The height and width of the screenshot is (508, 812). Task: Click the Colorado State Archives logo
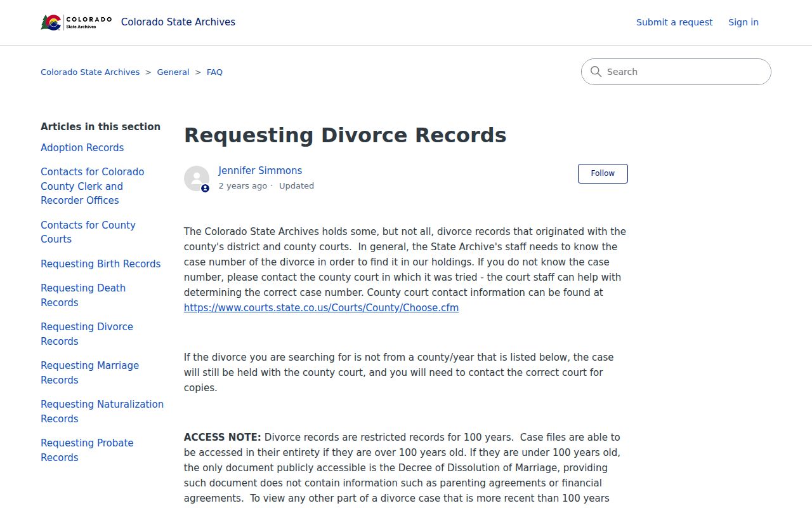(76, 22)
